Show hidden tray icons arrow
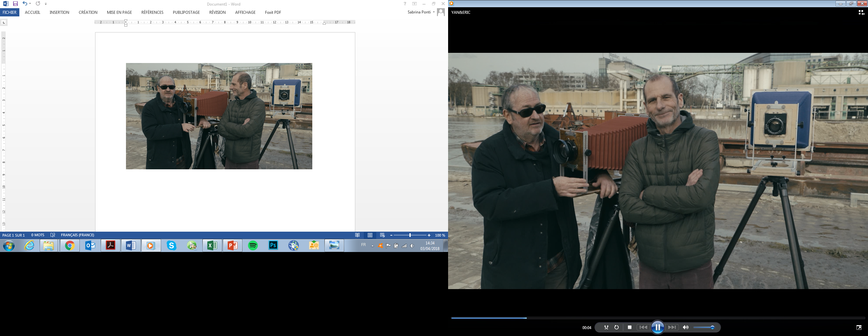The width and height of the screenshot is (868, 336). [x=372, y=246]
